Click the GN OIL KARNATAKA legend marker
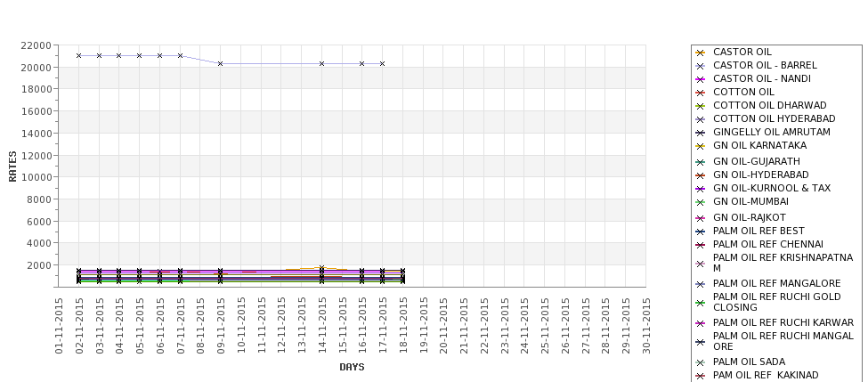868x382 pixels. click(701, 147)
